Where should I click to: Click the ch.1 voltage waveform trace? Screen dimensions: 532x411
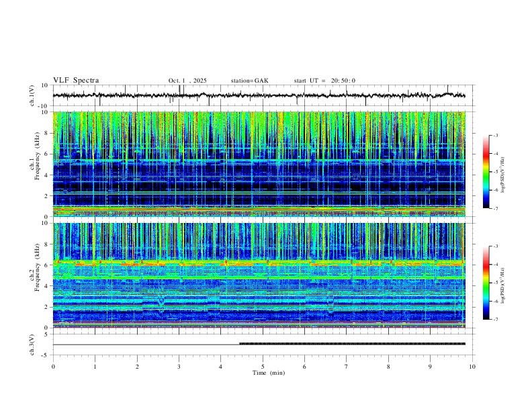(259, 95)
